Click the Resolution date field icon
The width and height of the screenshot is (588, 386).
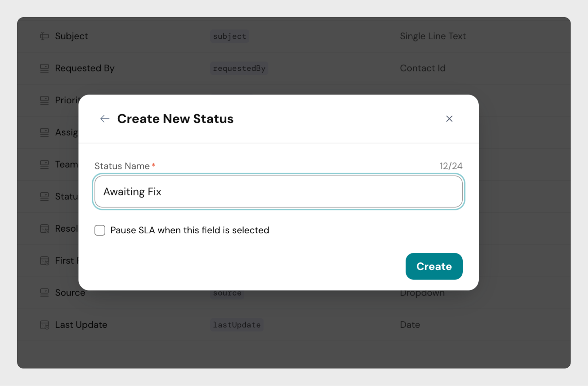[x=44, y=229]
